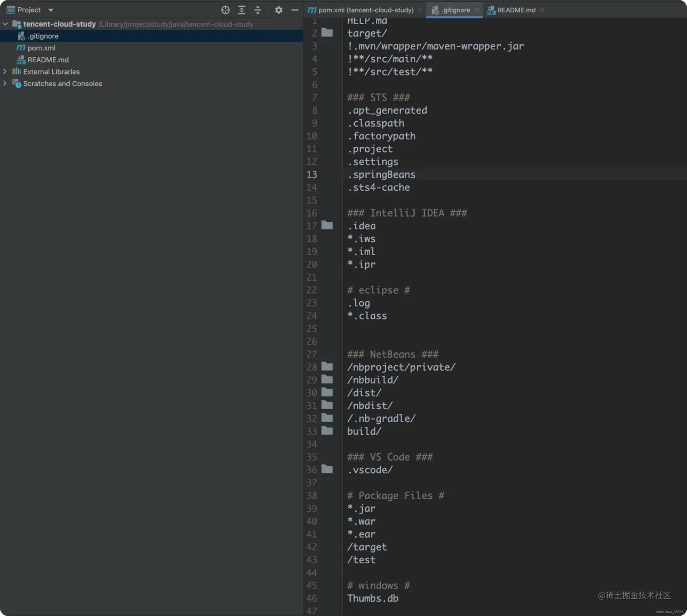Close the pom.xml editor tab
The height and width of the screenshot is (616, 687).
(x=420, y=10)
